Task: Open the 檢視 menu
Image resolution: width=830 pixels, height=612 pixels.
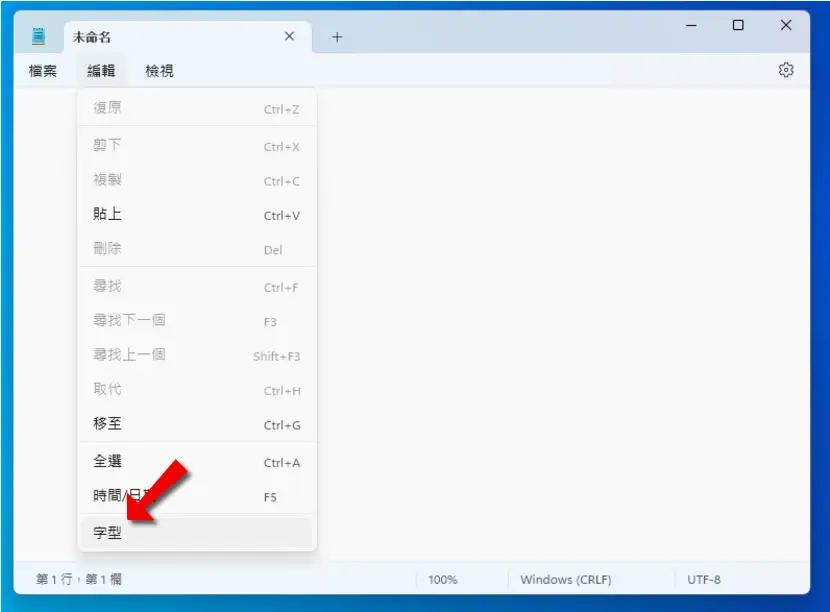Action: tap(159, 70)
